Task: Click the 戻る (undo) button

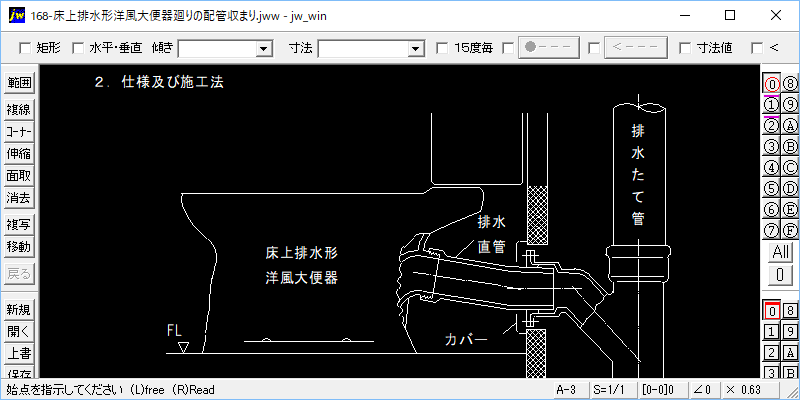Action: click(x=18, y=274)
